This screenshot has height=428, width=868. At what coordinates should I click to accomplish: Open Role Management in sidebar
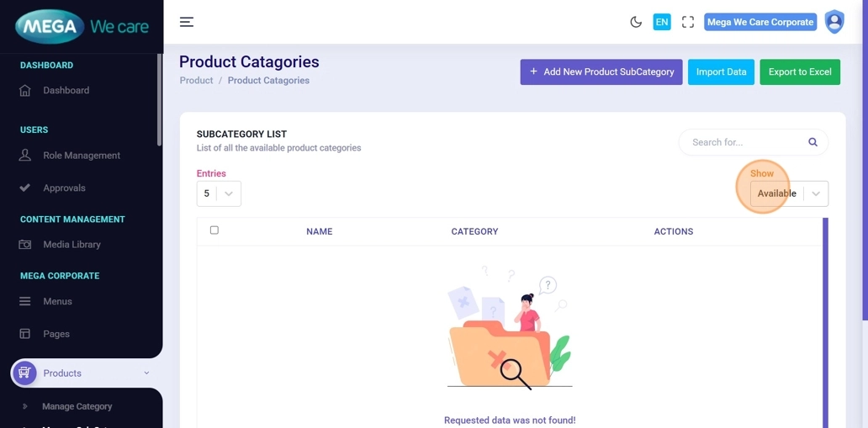pyautogui.click(x=82, y=156)
